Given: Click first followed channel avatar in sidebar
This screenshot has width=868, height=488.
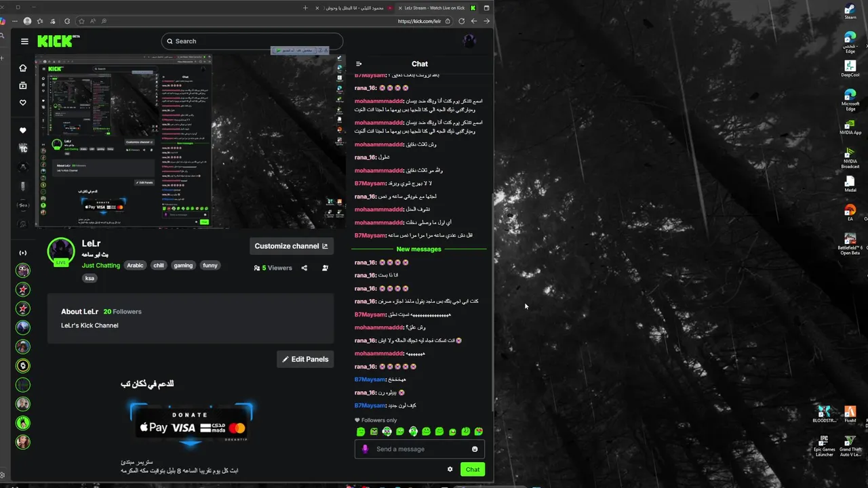Looking at the screenshot, I should tap(23, 270).
